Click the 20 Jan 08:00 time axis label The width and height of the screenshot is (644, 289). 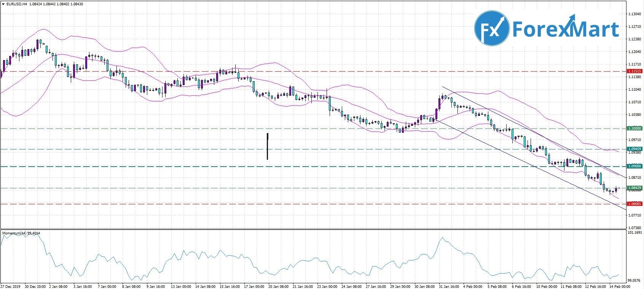pos(278,286)
